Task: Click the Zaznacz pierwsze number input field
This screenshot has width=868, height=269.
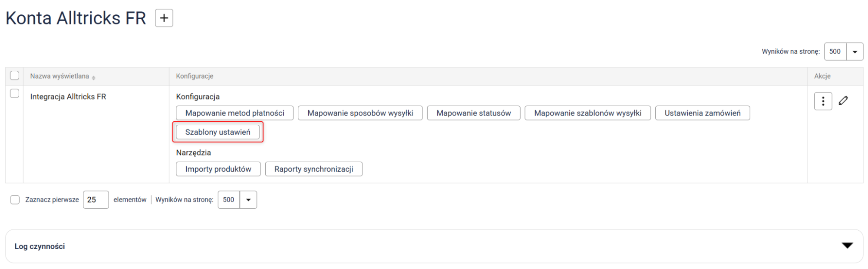Action: pos(96,200)
